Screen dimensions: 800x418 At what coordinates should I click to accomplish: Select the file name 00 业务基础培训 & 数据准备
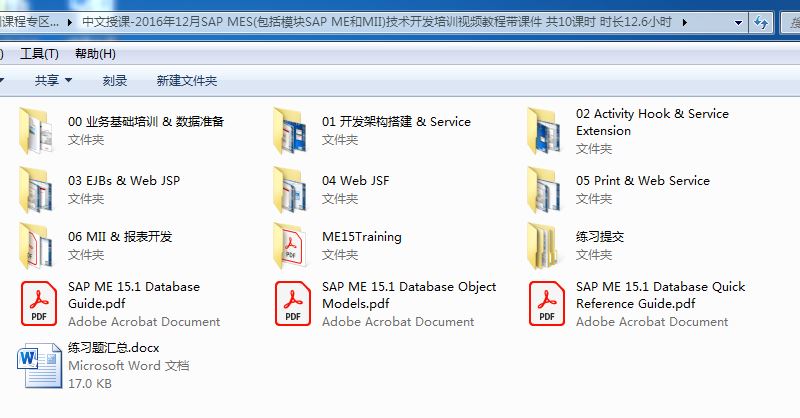[146, 121]
